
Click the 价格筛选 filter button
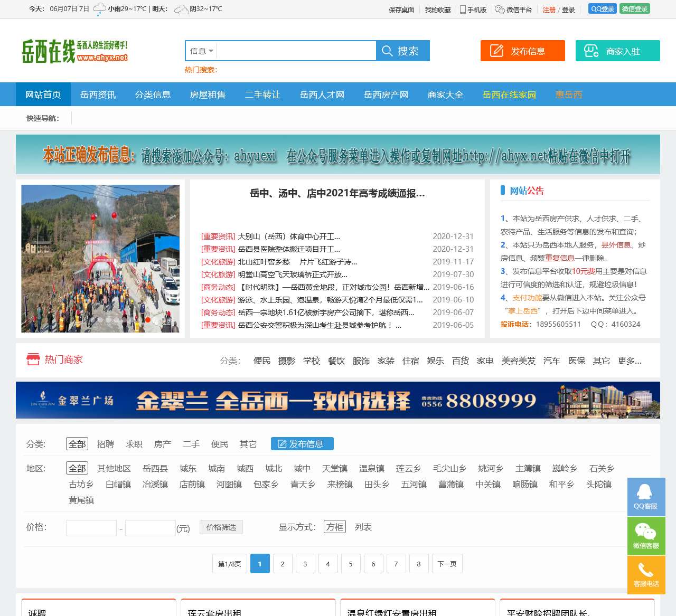tap(221, 527)
